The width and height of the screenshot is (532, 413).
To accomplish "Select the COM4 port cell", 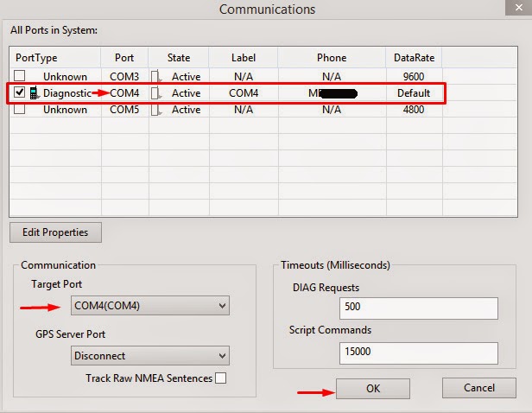I will coord(124,93).
